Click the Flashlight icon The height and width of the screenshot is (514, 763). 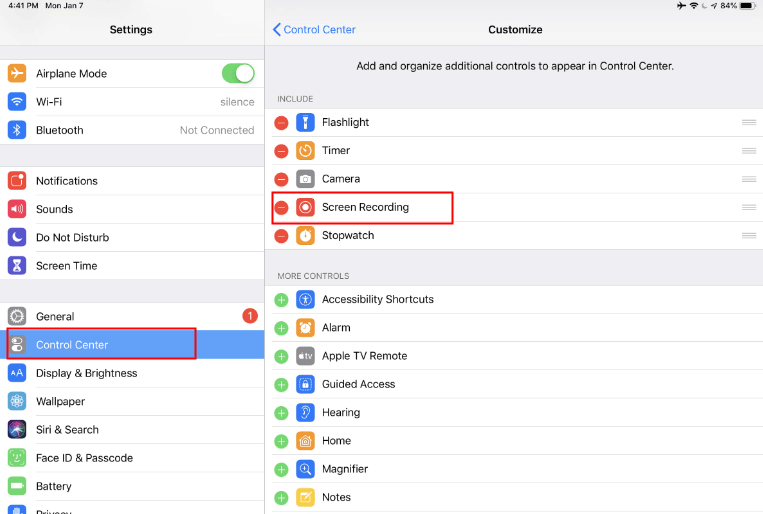[x=305, y=122]
